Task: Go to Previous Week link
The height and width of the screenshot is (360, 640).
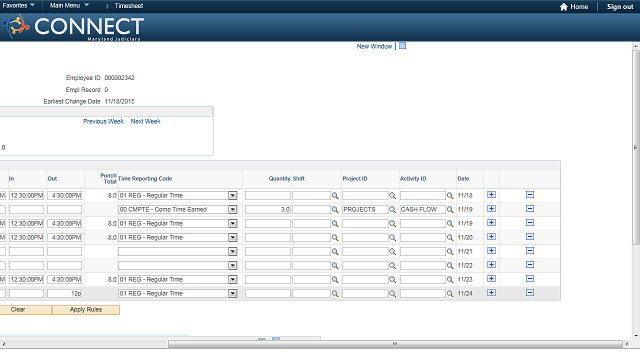Action: 103,121
